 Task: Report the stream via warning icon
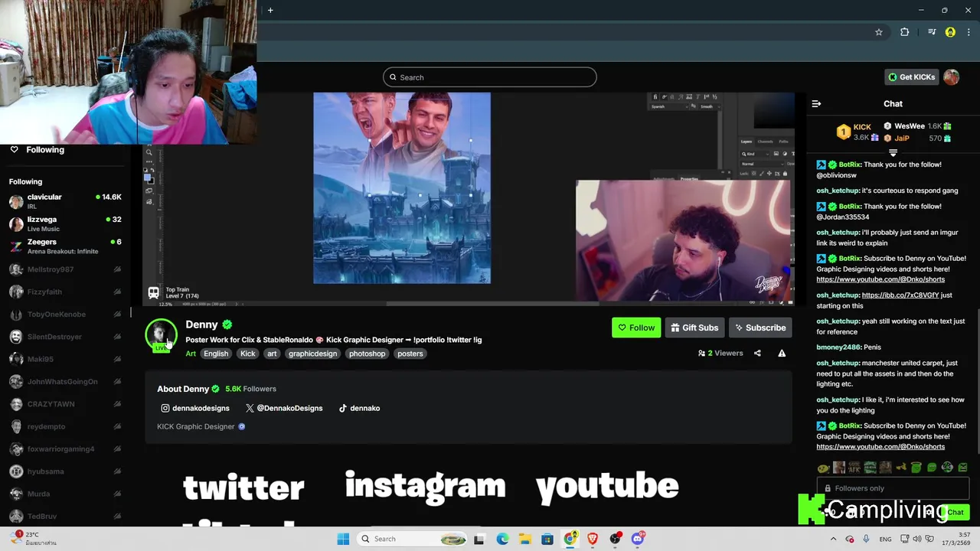[x=782, y=354]
